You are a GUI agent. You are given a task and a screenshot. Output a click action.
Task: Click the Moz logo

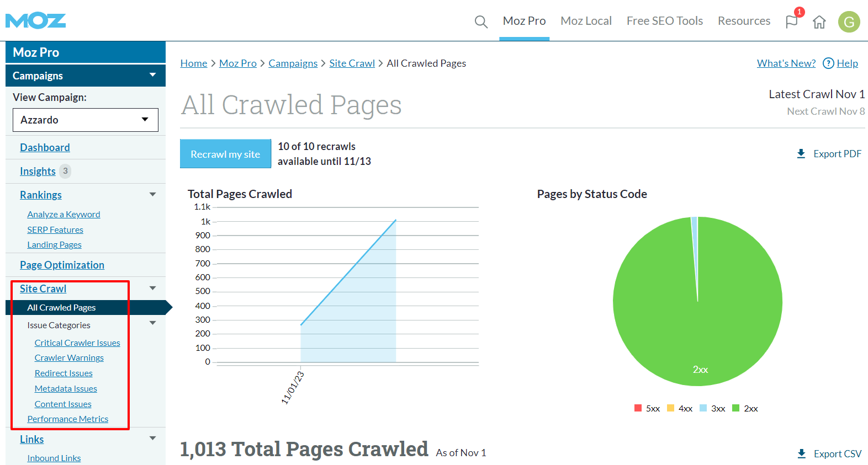pos(35,21)
